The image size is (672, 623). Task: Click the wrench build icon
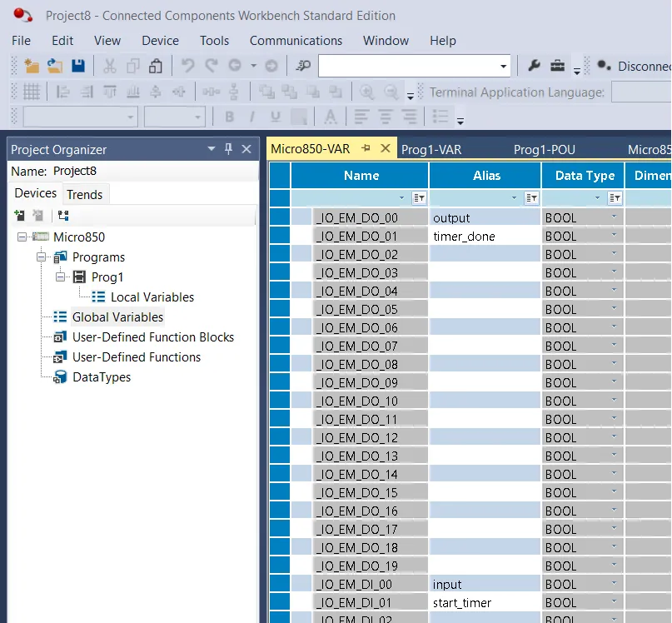tap(534, 66)
